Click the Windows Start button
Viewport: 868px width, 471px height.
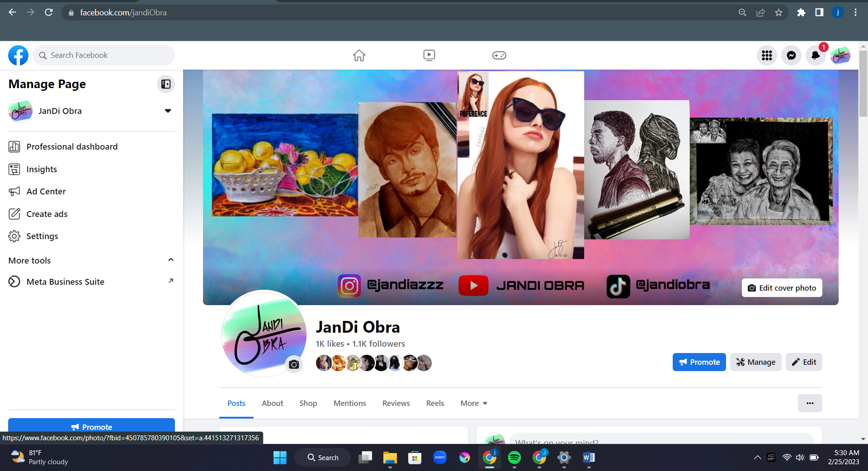280,457
